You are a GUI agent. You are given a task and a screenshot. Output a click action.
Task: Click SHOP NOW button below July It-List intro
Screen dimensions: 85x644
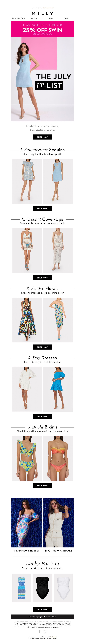pos(42,137)
